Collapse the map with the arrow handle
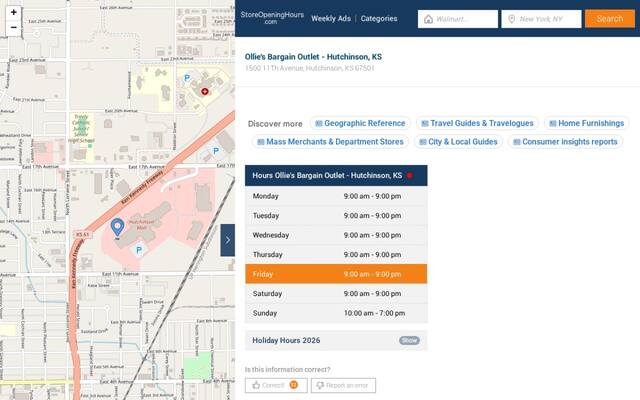Image resolution: width=640 pixels, height=400 pixels. coord(227,240)
